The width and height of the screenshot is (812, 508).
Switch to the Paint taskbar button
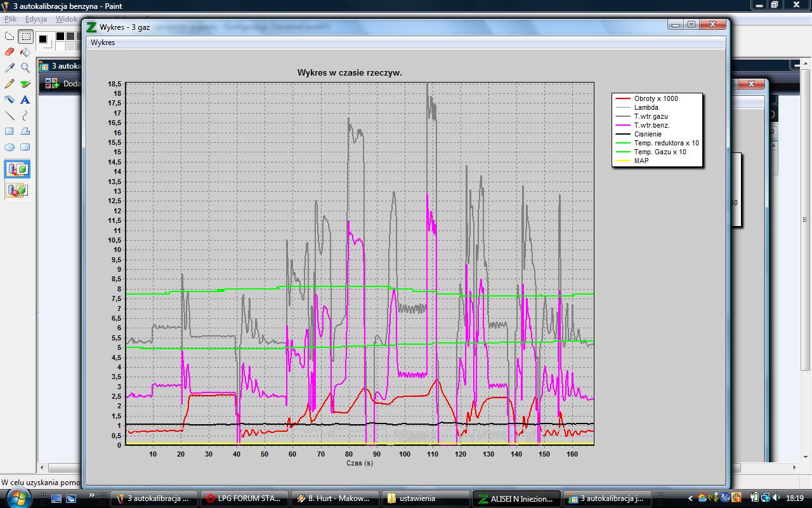154,498
